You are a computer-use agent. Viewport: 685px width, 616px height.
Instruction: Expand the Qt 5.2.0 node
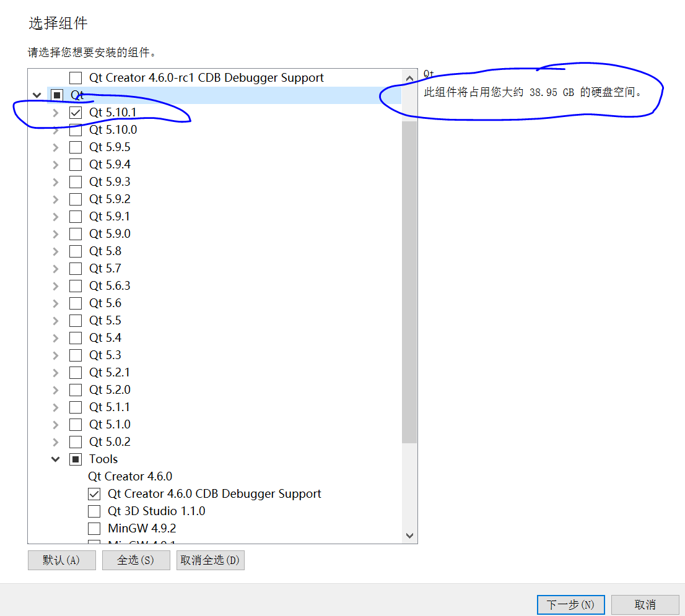tap(56, 390)
